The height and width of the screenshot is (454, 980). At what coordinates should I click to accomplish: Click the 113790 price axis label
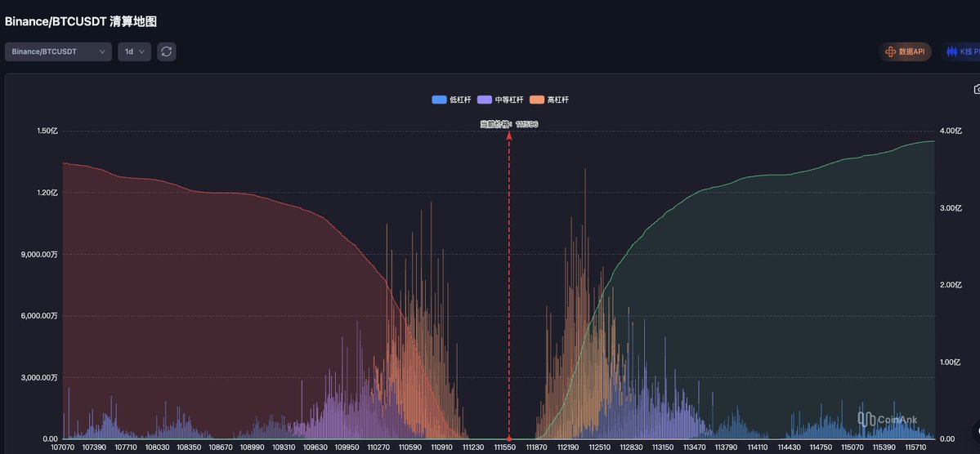tap(726, 447)
